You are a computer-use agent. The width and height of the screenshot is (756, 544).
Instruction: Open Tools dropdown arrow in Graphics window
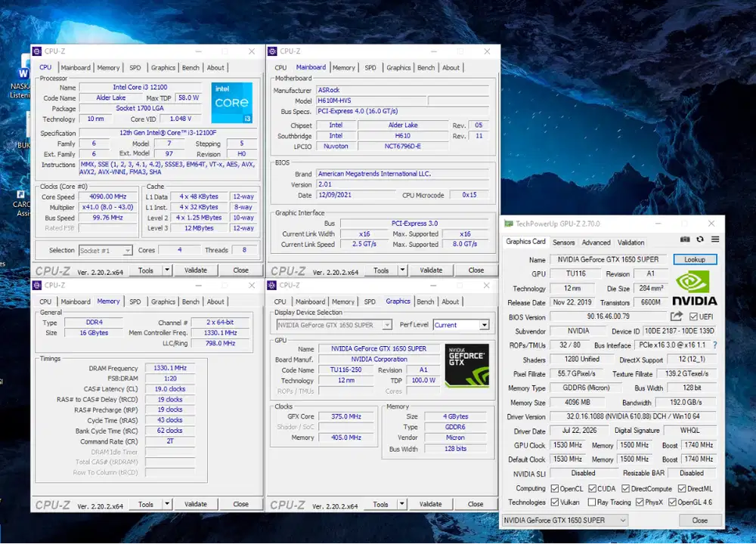tap(401, 504)
